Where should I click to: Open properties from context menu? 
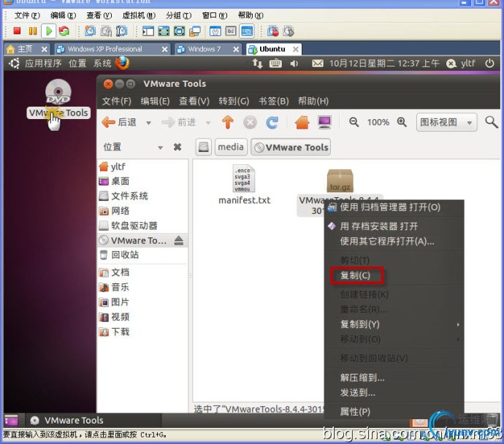pos(394,412)
